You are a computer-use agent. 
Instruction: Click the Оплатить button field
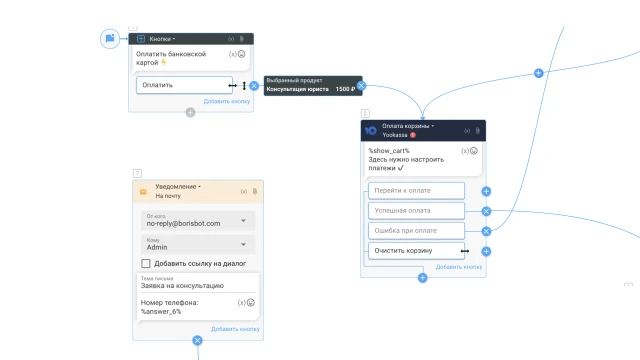point(184,85)
